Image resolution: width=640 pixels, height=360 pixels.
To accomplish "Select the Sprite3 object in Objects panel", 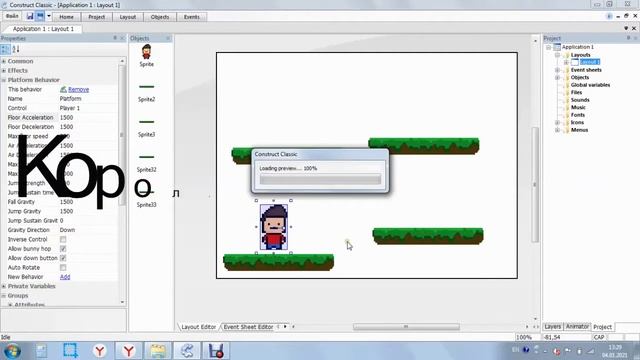I will pos(147,127).
